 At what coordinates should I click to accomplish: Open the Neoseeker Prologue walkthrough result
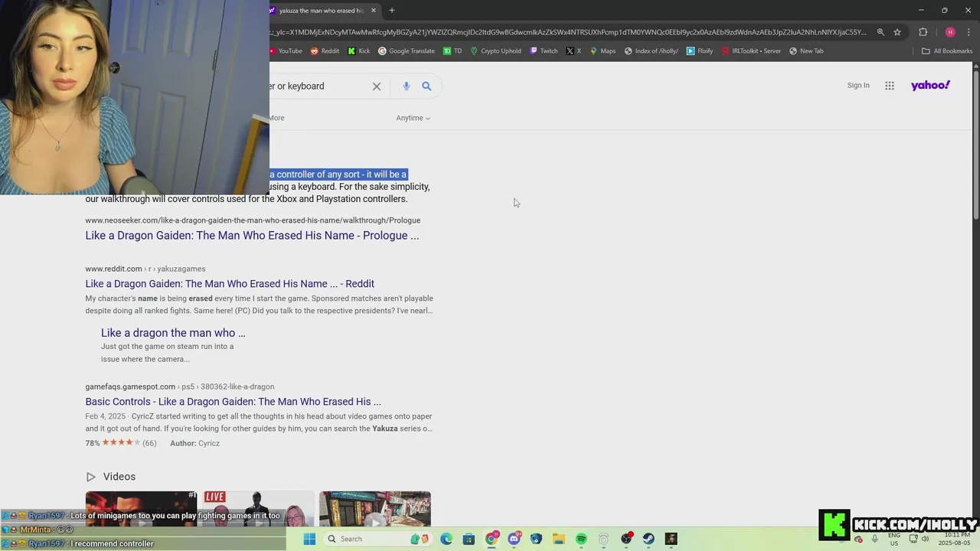click(252, 236)
